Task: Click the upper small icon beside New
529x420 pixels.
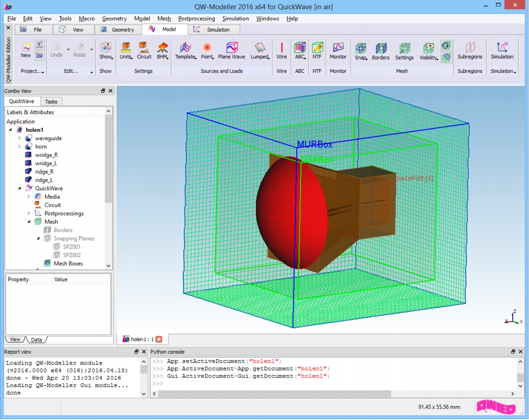Action: [x=40, y=45]
